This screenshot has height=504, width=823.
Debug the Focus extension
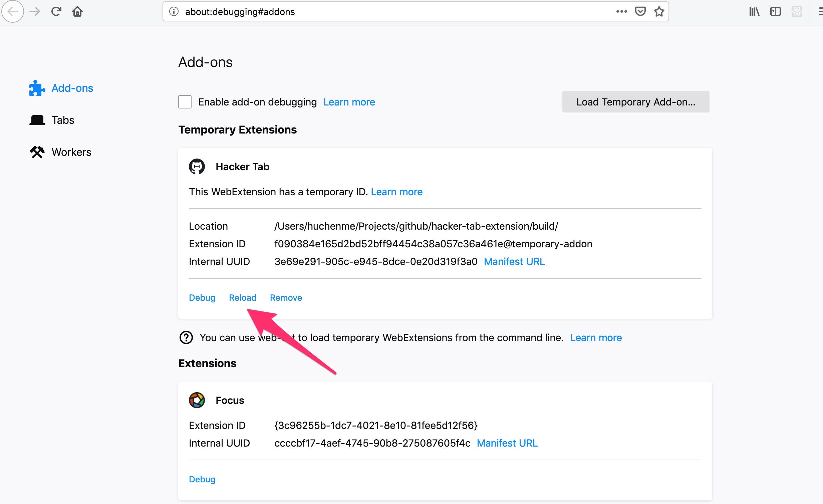coord(202,479)
